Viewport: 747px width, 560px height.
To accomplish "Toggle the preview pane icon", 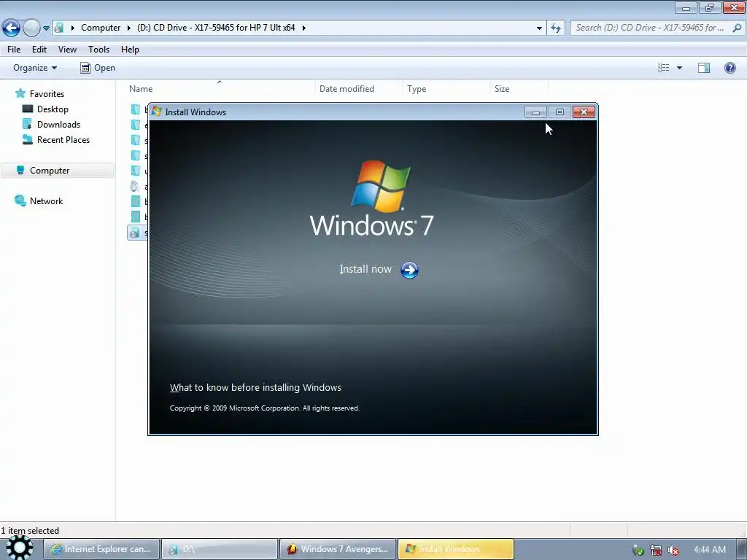I will (x=704, y=68).
